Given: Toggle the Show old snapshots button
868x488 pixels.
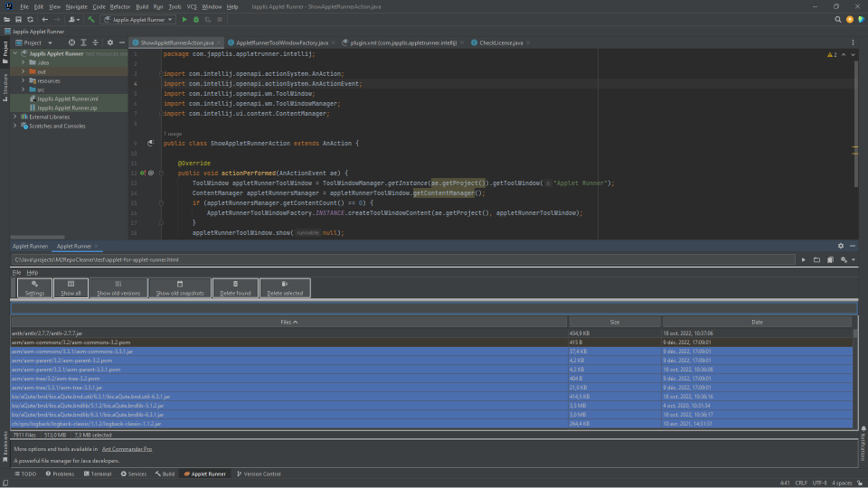Looking at the screenshot, I should [x=180, y=287].
